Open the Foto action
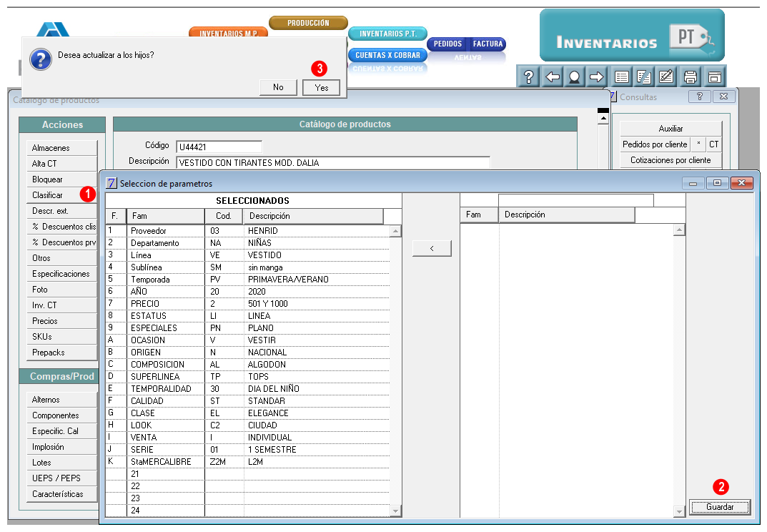Image resolution: width=767 pixels, height=532 pixels. pos(61,290)
